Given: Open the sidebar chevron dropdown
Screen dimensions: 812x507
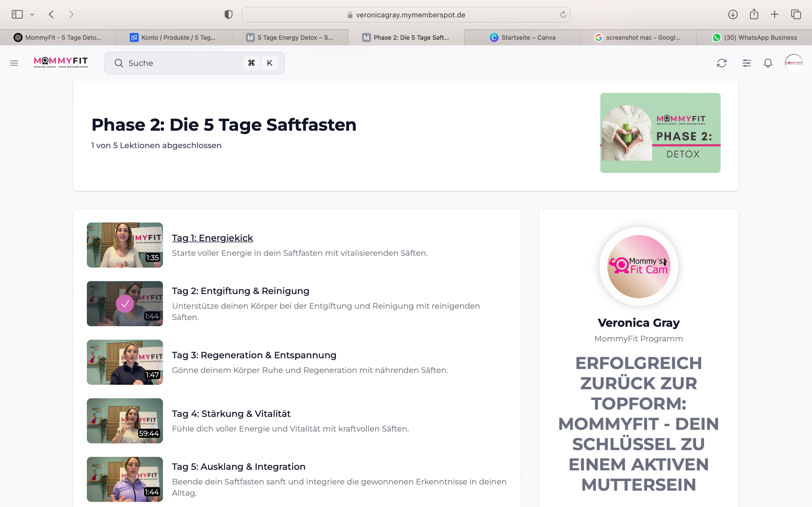Looking at the screenshot, I should tap(32, 14).
